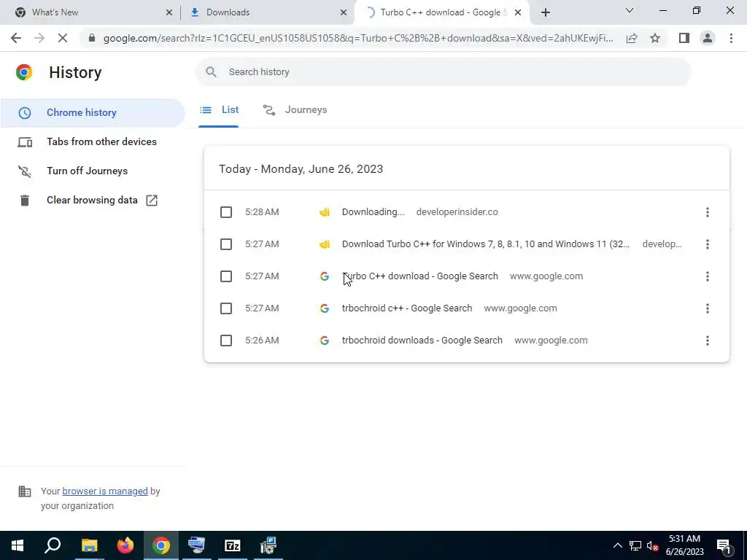Check the trbochroid c++ entry
This screenshot has width=747, height=560.
click(226, 308)
